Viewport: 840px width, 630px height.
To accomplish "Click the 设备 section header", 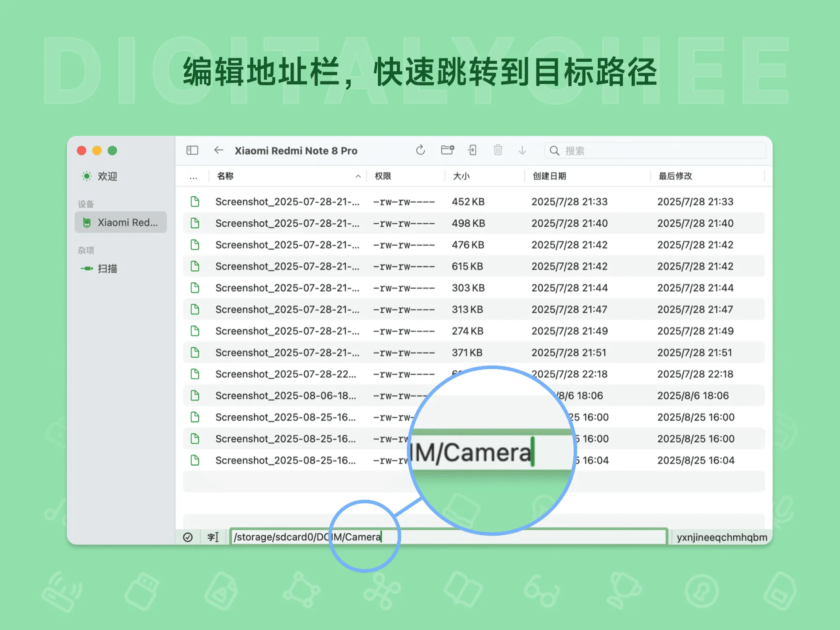I will tap(86, 204).
